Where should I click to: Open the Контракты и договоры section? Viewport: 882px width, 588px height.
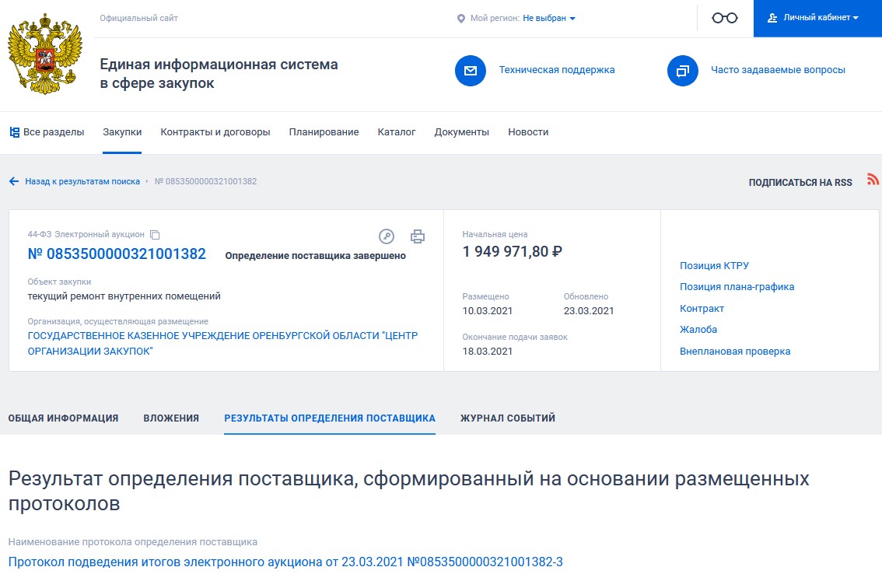[x=215, y=132]
